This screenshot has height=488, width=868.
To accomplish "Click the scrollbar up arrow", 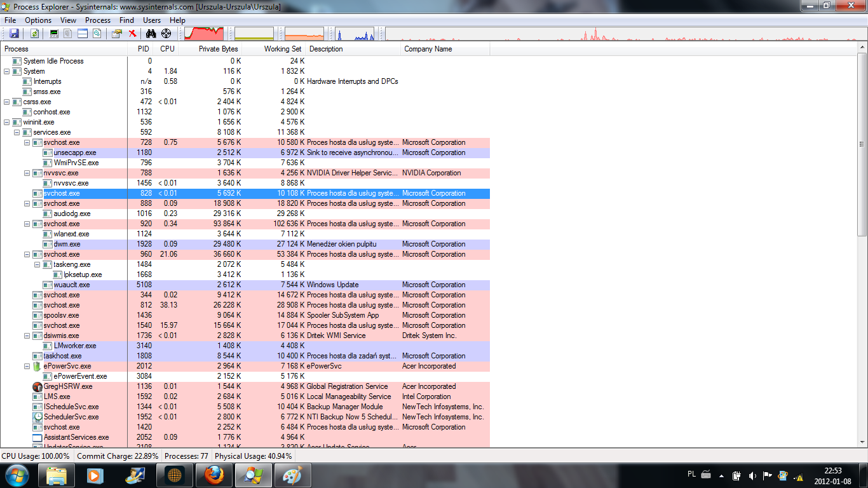I will pyautogui.click(x=862, y=48).
